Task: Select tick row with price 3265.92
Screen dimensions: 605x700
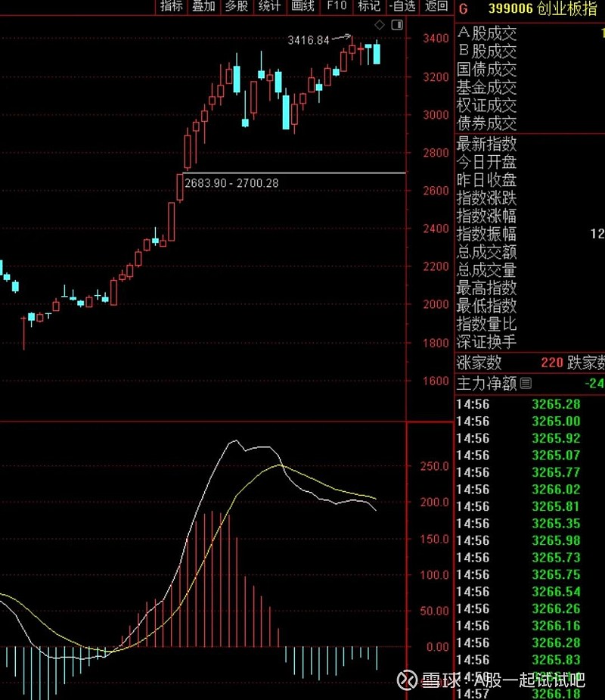Action: [529, 438]
